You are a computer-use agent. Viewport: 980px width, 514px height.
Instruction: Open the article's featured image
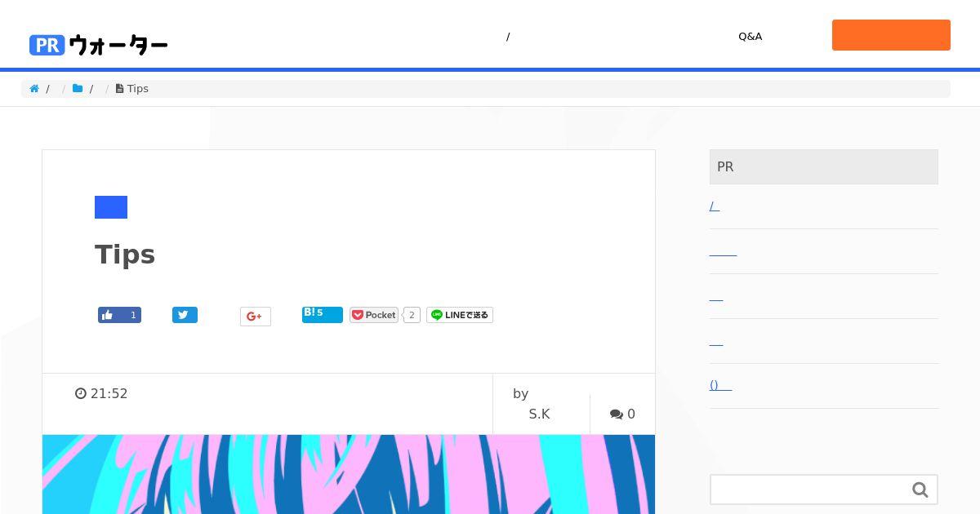(349, 474)
